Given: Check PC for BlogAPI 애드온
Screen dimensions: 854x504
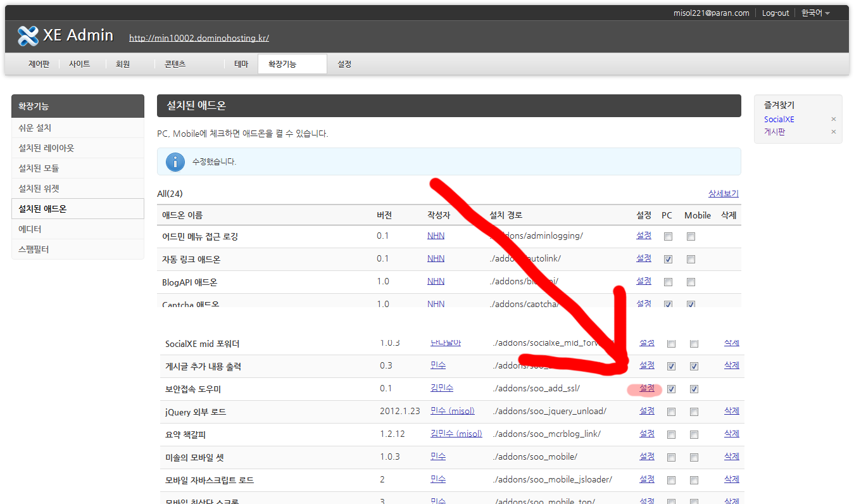Looking at the screenshot, I should [668, 282].
